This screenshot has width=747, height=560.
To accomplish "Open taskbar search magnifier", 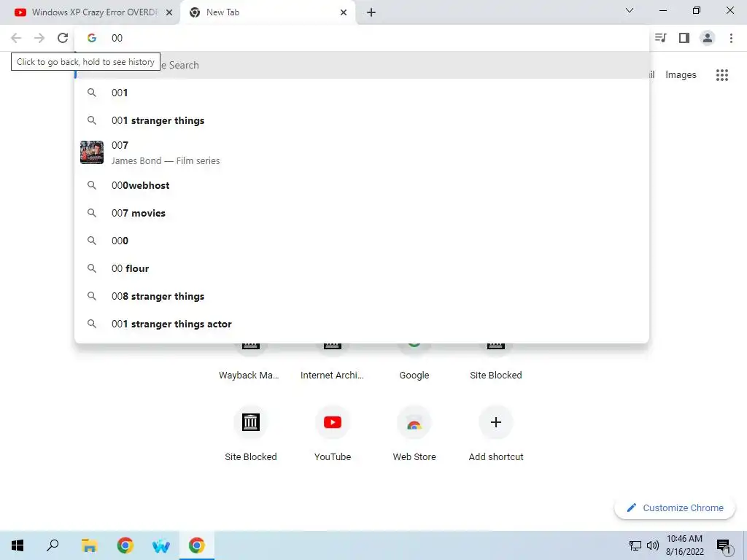I will 53,545.
